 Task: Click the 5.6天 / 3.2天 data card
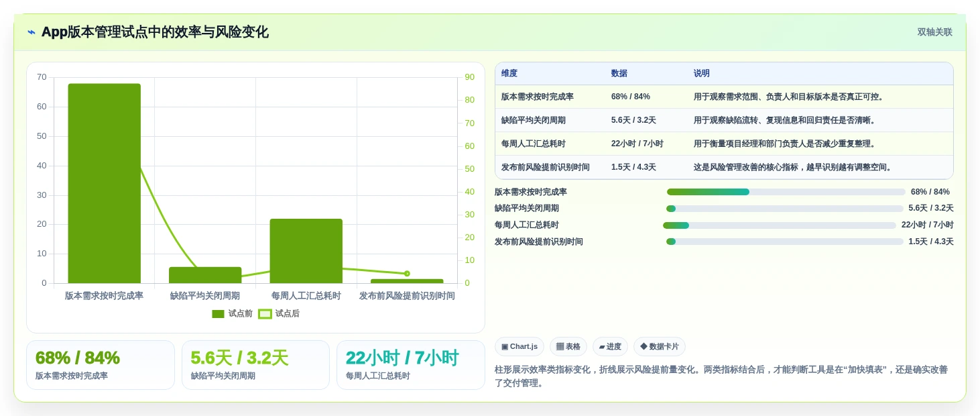pos(255,365)
